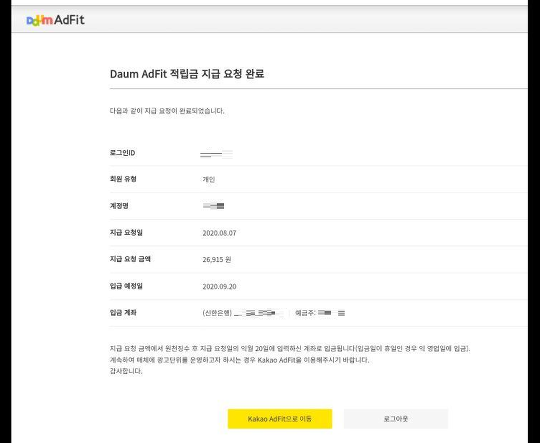
Task: Click the member type value 개인
Action: 209,179
